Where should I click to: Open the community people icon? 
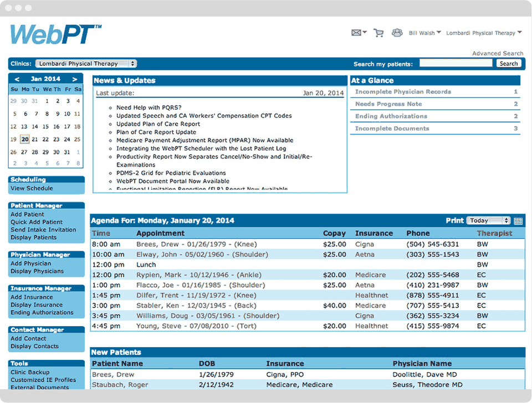pyautogui.click(x=397, y=33)
